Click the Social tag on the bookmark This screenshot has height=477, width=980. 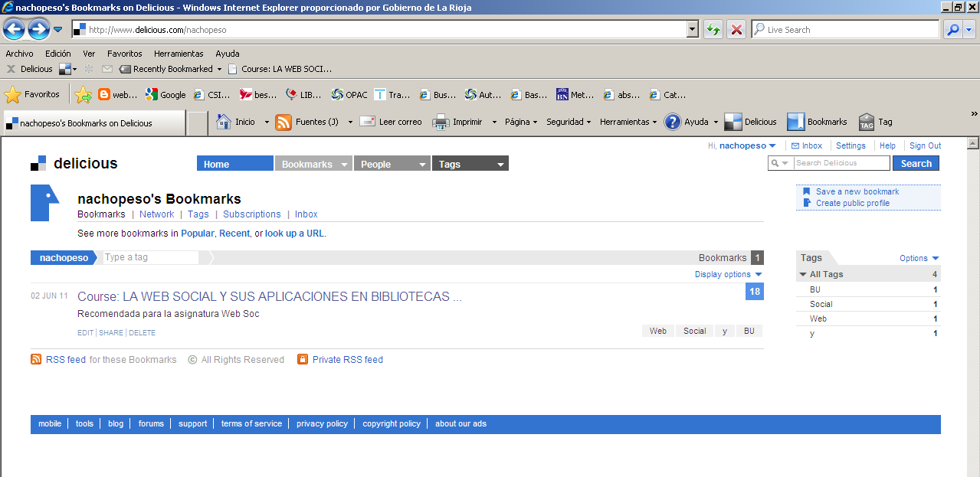(x=694, y=331)
